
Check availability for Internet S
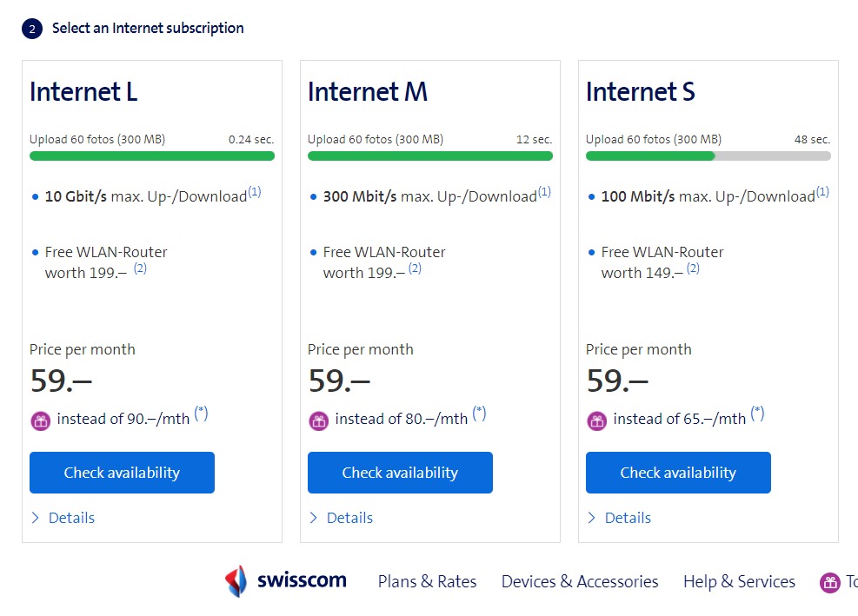tap(678, 473)
